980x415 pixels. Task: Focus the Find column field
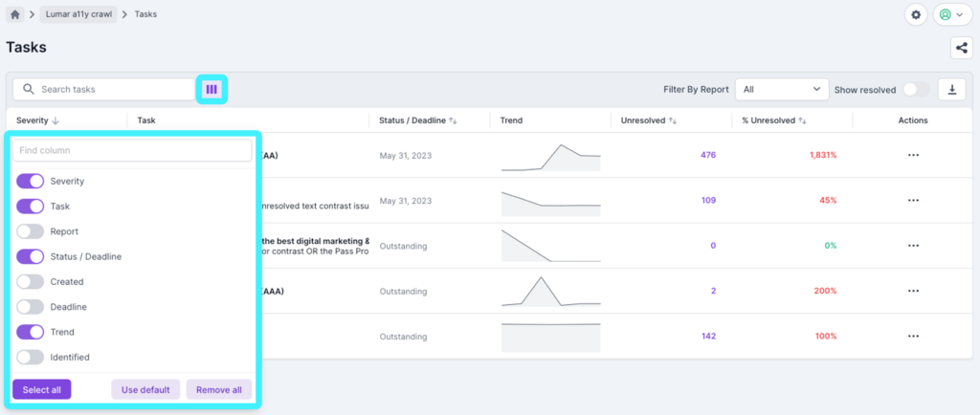[x=132, y=150]
